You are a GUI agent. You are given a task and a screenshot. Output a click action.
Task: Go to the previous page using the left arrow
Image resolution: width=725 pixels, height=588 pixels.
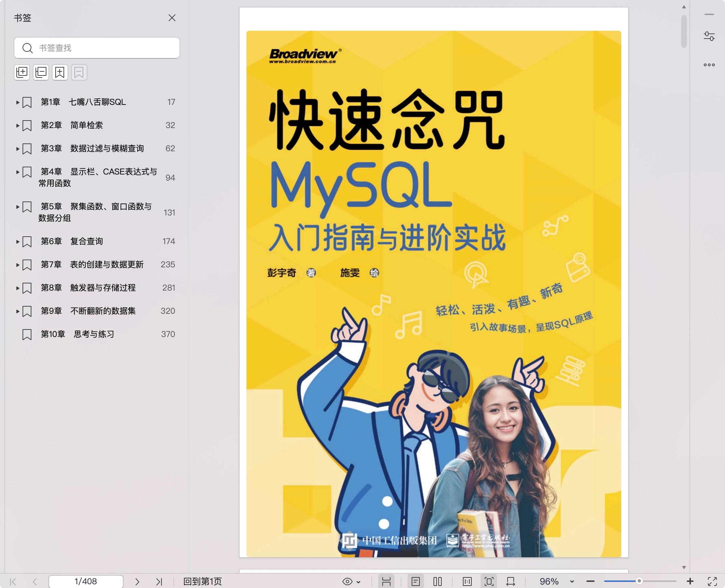(34, 582)
